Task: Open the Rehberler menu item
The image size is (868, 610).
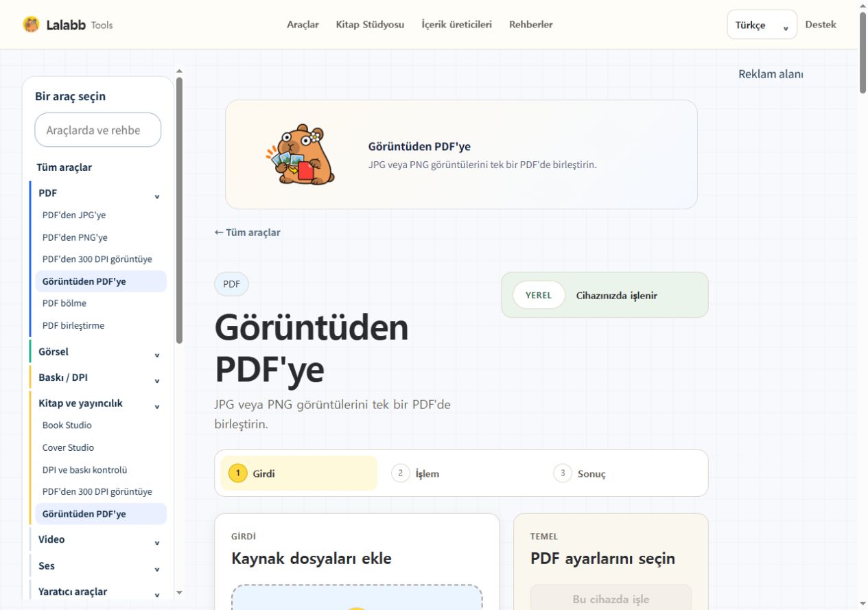Action: pyautogui.click(x=530, y=25)
